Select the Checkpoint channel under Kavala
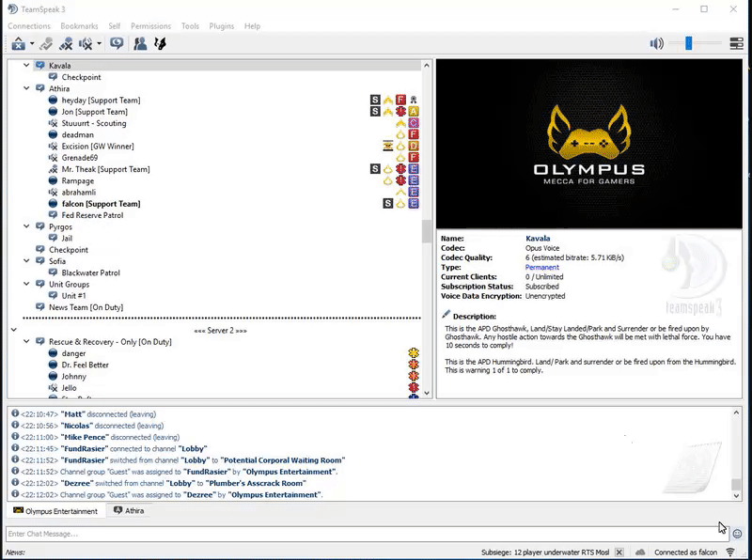 81,77
